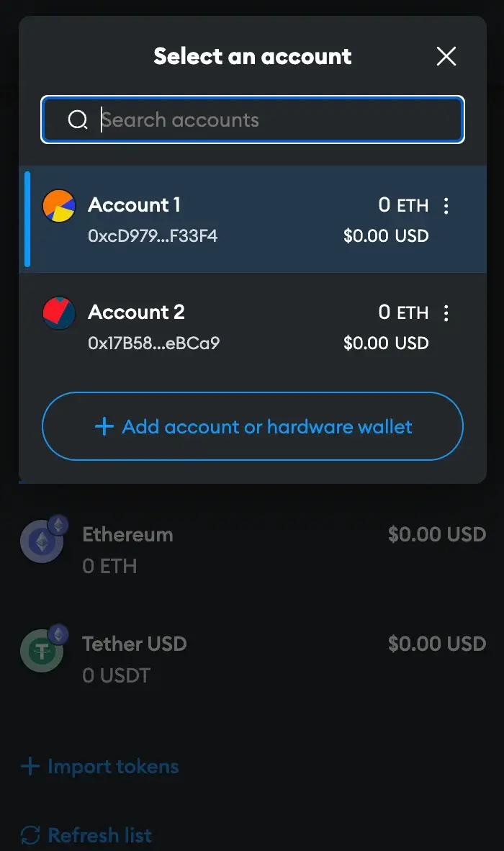Click the plus icon beside Import tokens

[30, 766]
